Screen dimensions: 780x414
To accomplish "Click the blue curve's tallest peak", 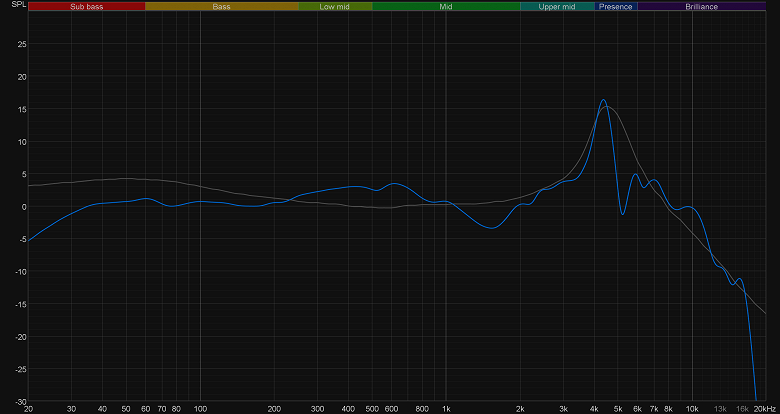I will (x=603, y=100).
